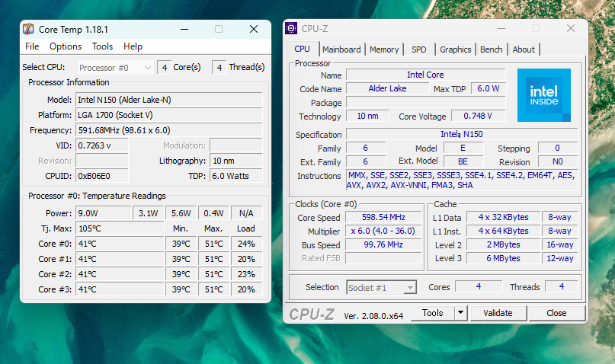Viewport: 615px width, 364px height.
Task: Click the Instructions list starting with MMX, SSE
Action: pyautogui.click(x=462, y=180)
